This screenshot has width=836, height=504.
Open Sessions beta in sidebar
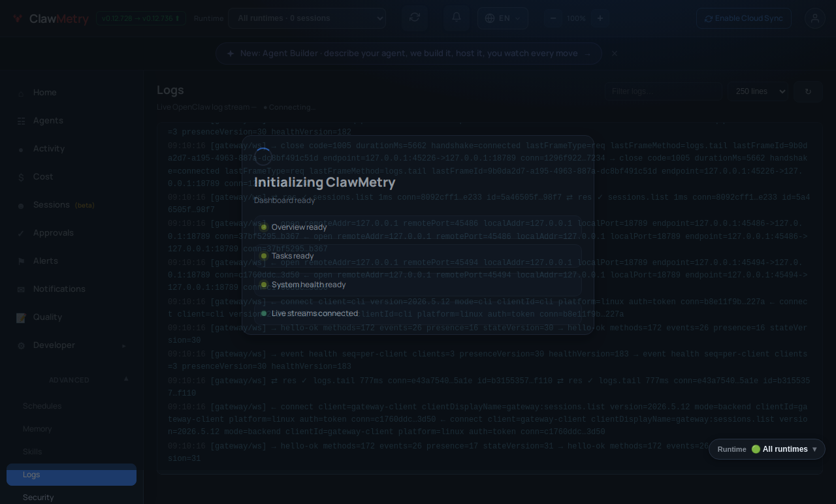tap(72, 205)
